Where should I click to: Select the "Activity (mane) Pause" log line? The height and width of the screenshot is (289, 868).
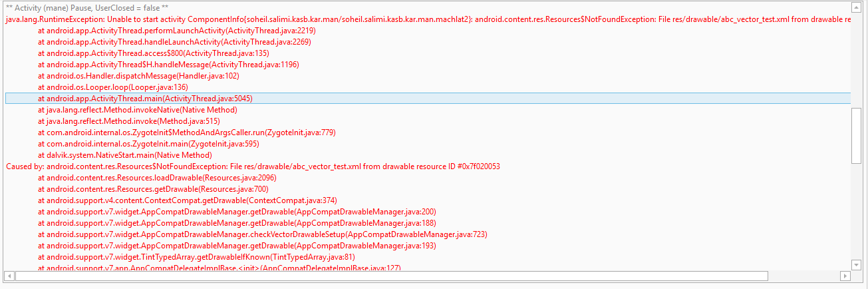tap(86, 8)
